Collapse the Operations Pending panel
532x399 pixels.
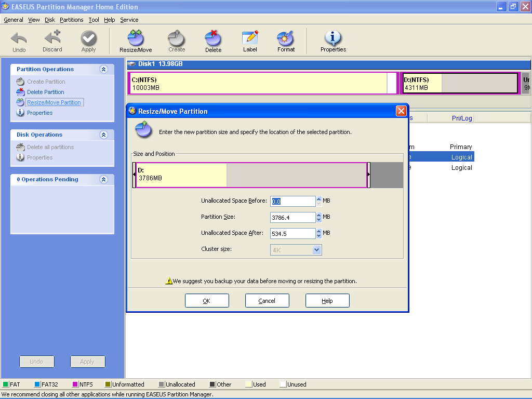point(103,179)
